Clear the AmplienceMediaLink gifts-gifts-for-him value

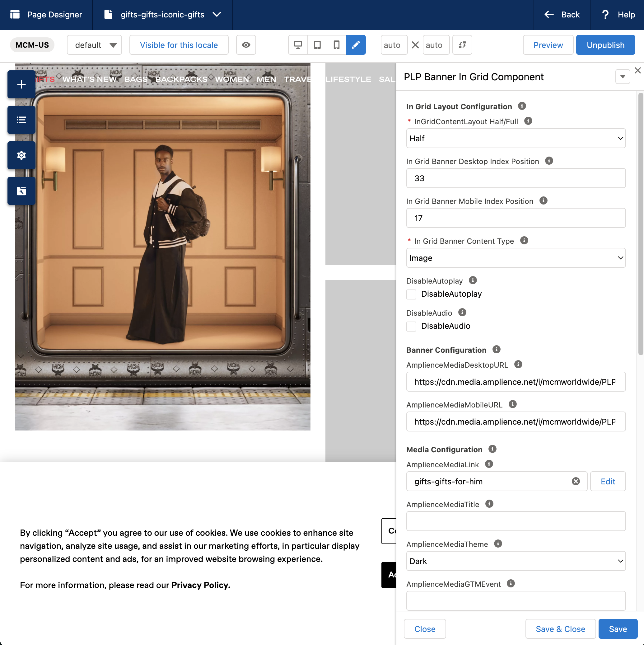click(x=576, y=481)
